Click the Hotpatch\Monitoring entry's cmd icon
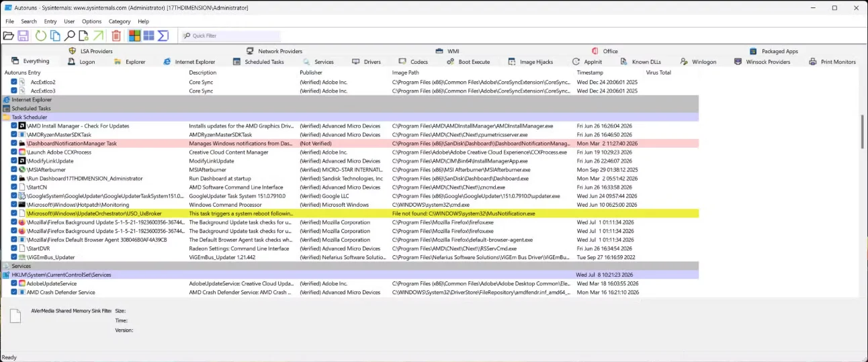Screen dimensions: 868x362 coord(22,204)
